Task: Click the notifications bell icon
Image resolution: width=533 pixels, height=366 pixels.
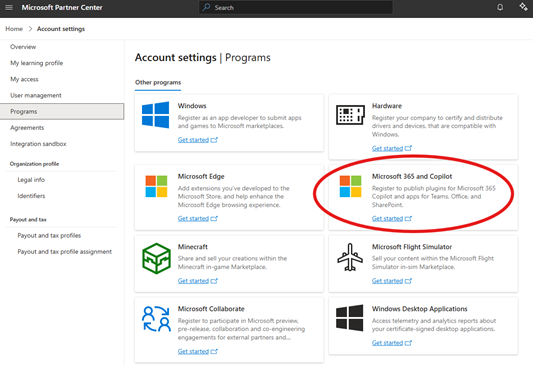Action: [x=500, y=7]
